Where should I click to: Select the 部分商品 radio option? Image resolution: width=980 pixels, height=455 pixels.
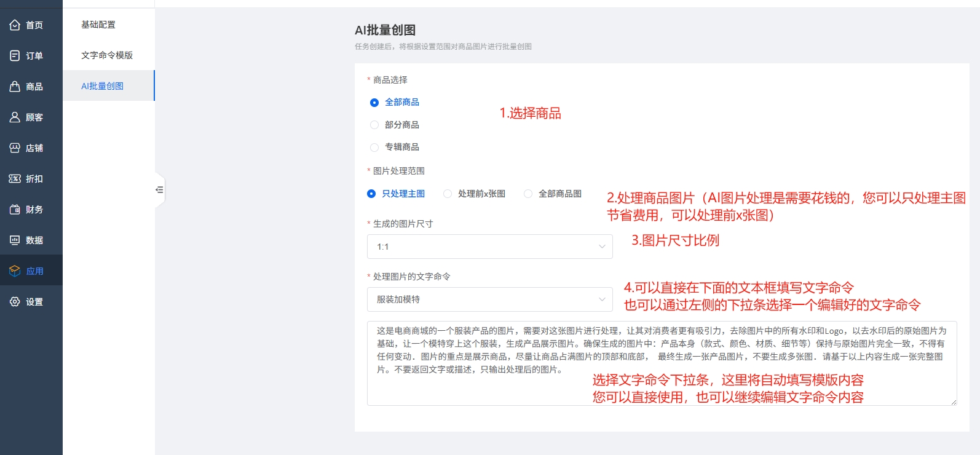point(374,125)
